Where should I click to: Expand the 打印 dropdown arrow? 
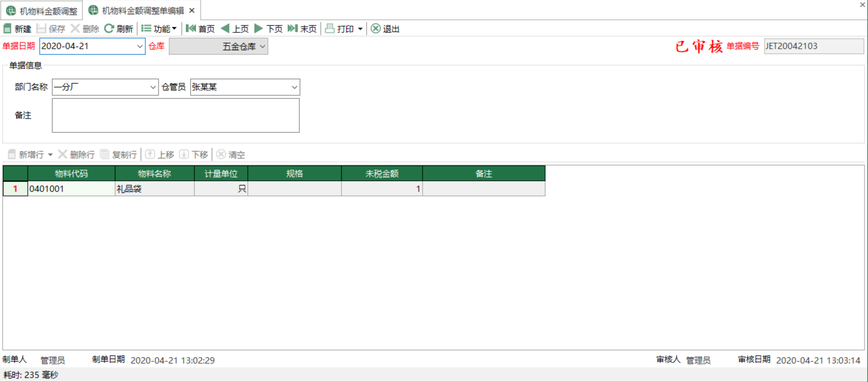[x=360, y=29]
